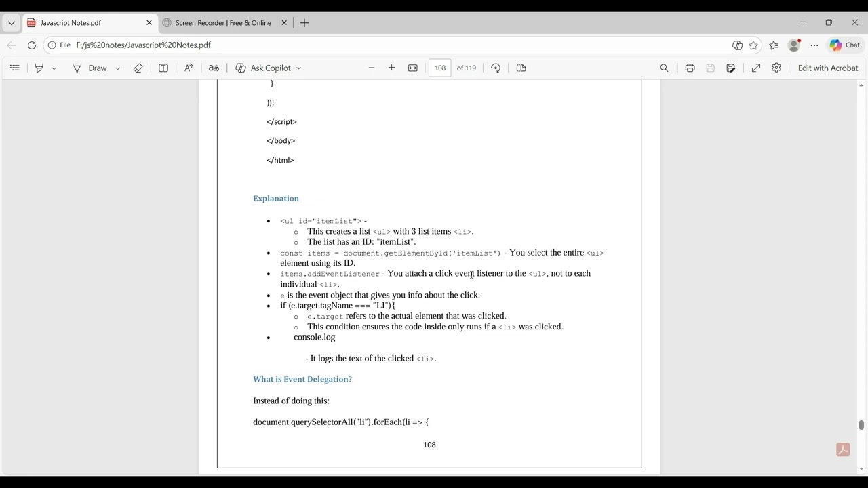The width and height of the screenshot is (868, 488).
Task: Select the Highlight tool
Action: coord(39,68)
